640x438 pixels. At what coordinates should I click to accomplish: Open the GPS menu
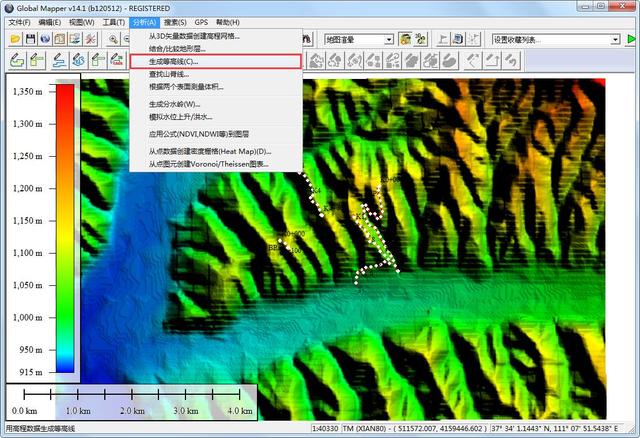point(201,22)
